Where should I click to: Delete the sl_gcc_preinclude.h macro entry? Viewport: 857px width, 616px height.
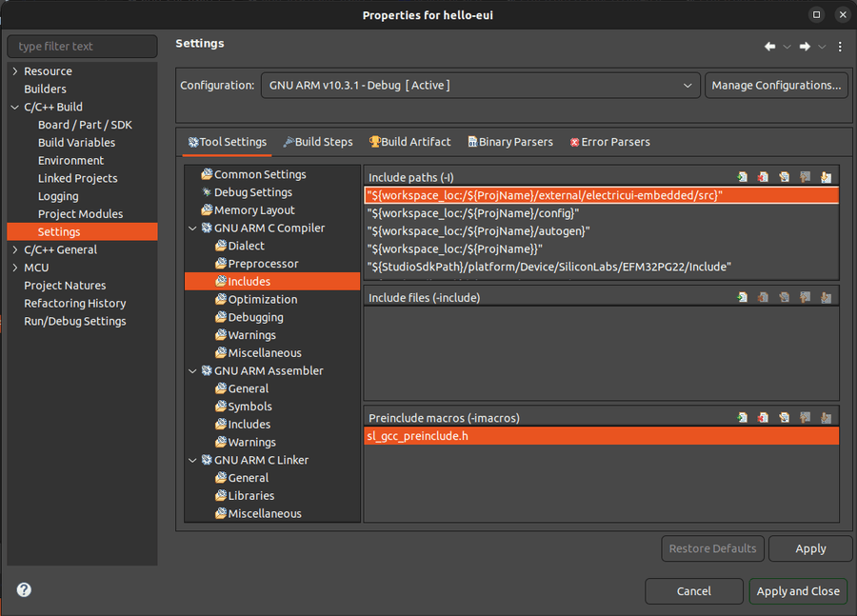(x=763, y=417)
